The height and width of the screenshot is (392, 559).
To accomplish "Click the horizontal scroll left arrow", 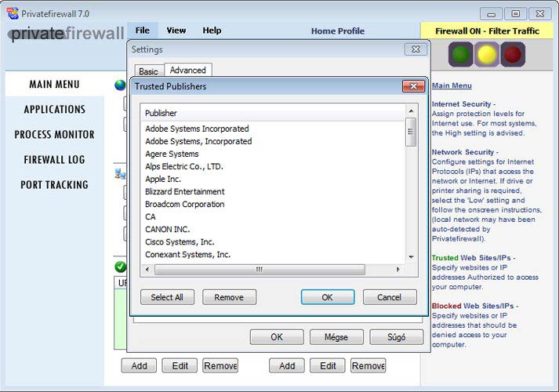I will [x=147, y=270].
